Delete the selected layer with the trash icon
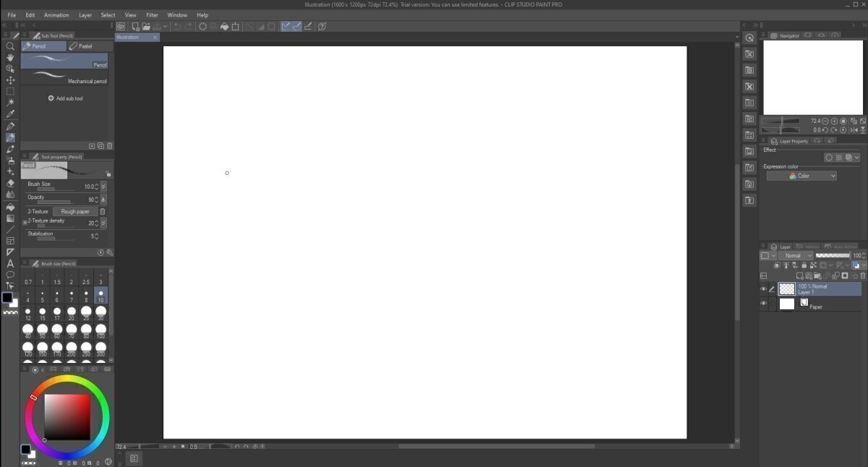 pyautogui.click(x=862, y=275)
